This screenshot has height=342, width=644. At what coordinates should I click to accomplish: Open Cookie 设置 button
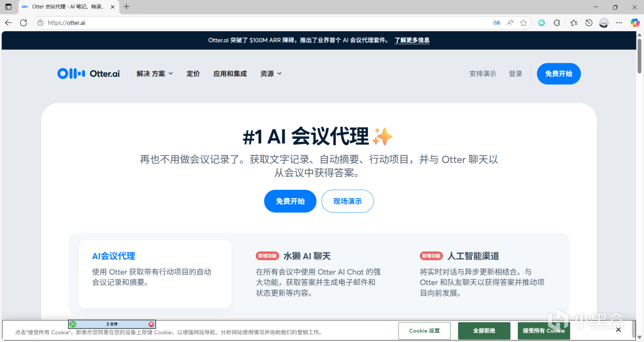(x=424, y=330)
